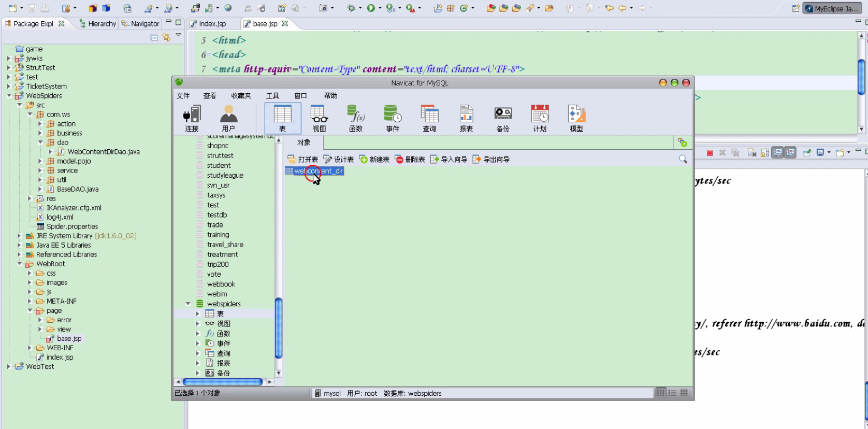Select the 视图 (View) toolbar icon in Navicat
Viewport: 868px width, 429px height.
[319, 118]
